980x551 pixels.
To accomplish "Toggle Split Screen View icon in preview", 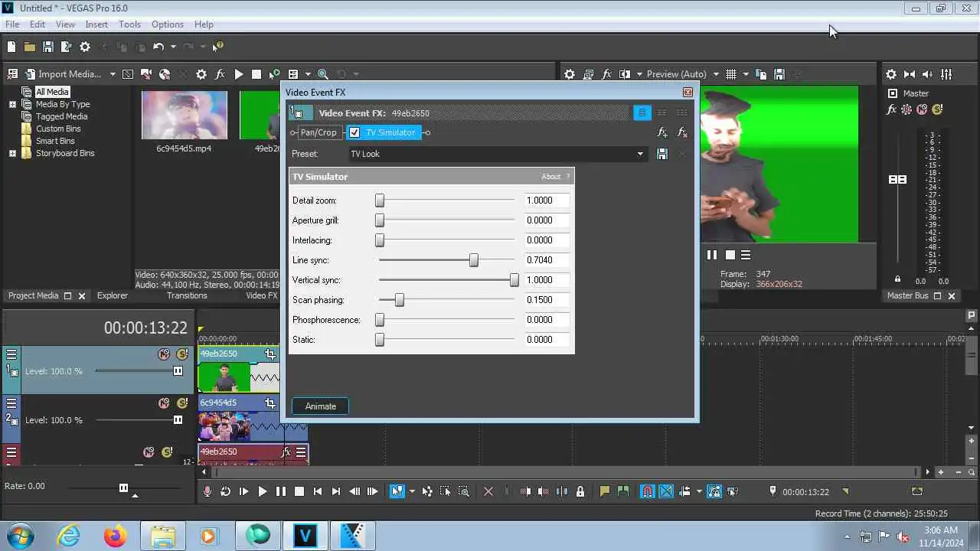I will pos(625,74).
